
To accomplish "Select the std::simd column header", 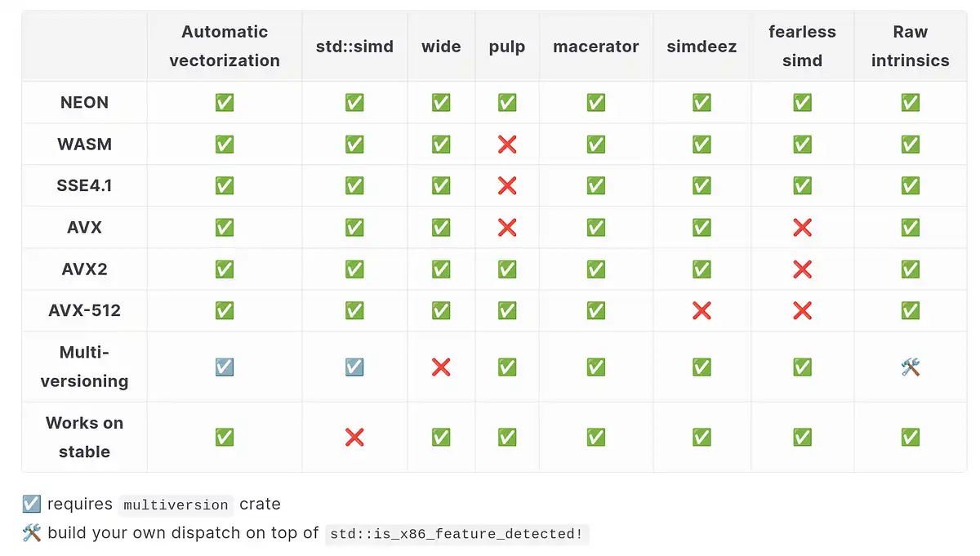I will click(x=354, y=47).
